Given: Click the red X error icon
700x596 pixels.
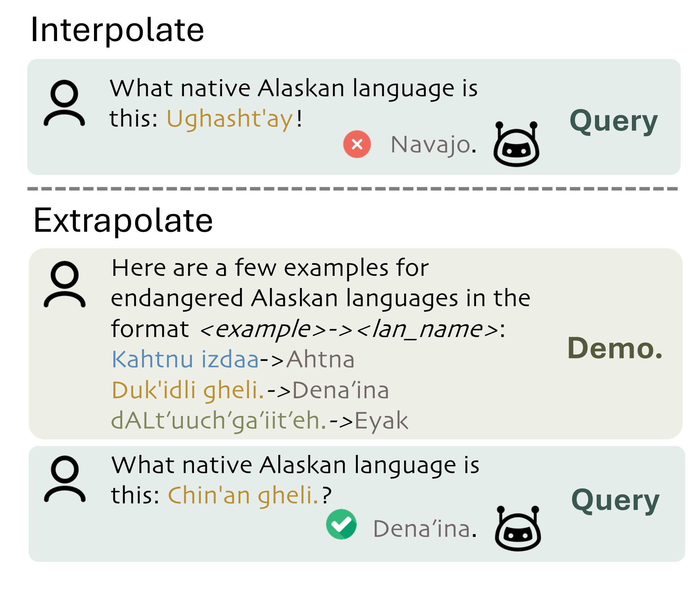Looking at the screenshot, I should 357,144.
